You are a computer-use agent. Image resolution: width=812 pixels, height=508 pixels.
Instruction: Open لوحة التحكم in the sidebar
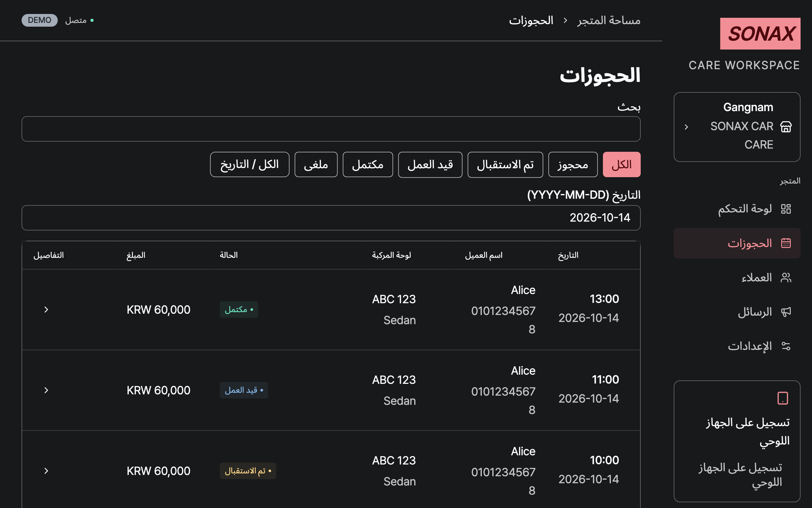pyautogui.click(x=737, y=209)
